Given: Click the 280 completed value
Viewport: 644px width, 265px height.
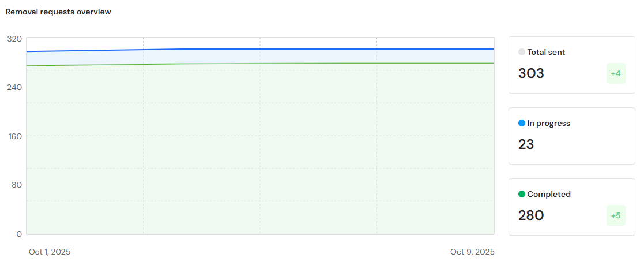Looking at the screenshot, I should (531, 215).
